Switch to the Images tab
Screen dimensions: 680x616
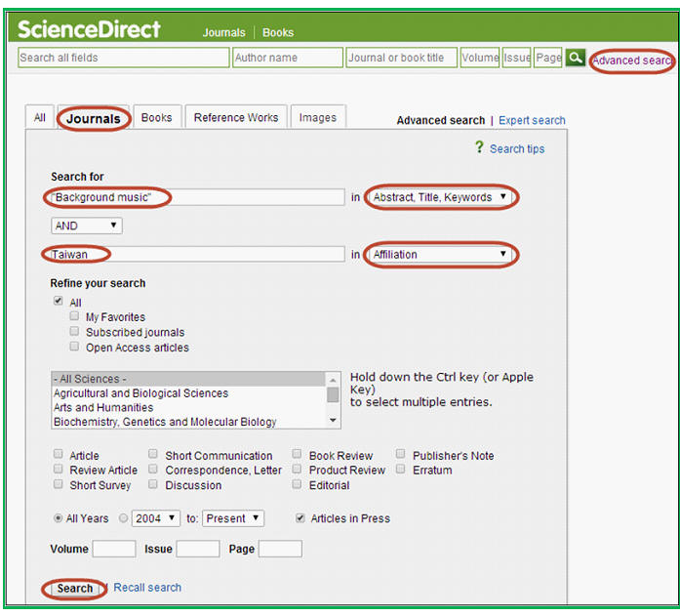point(318,117)
